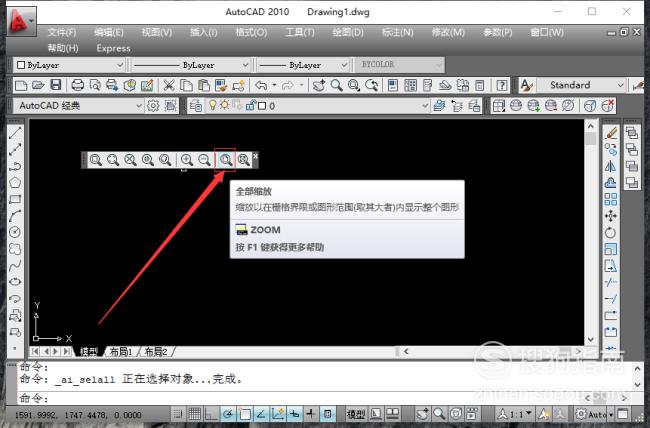This screenshot has height=428, width=650.
Task: Open the 格式(O) menu
Action: (x=251, y=32)
